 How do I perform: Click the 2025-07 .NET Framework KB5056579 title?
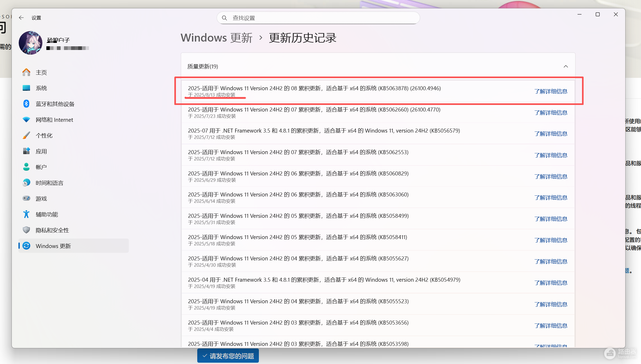(324, 130)
